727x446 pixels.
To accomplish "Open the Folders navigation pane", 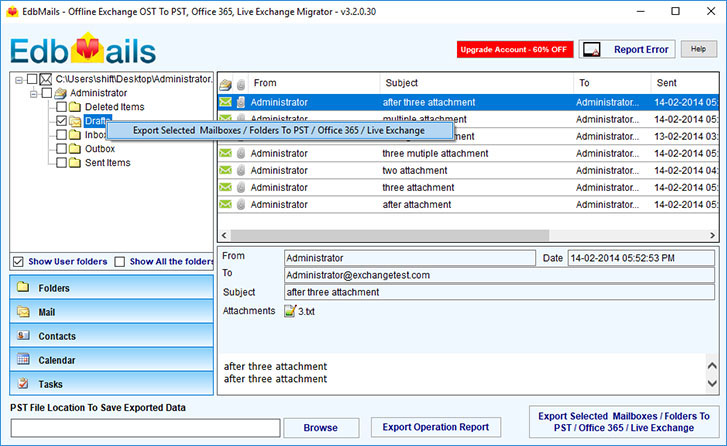I will (x=111, y=287).
